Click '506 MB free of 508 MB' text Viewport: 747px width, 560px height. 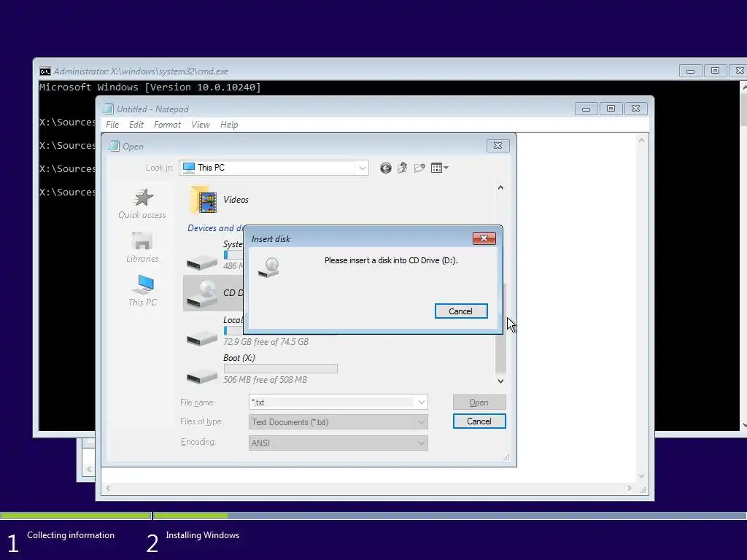pos(266,379)
